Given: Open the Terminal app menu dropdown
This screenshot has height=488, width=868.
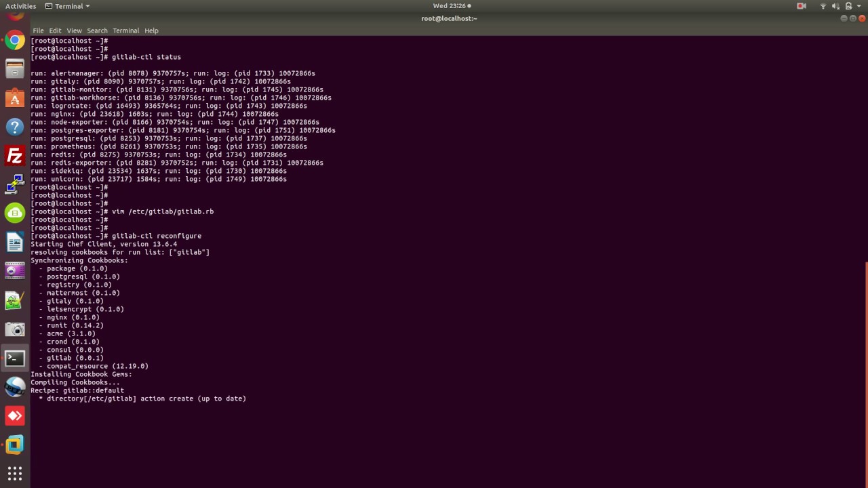Looking at the screenshot, I should point(68,6).
